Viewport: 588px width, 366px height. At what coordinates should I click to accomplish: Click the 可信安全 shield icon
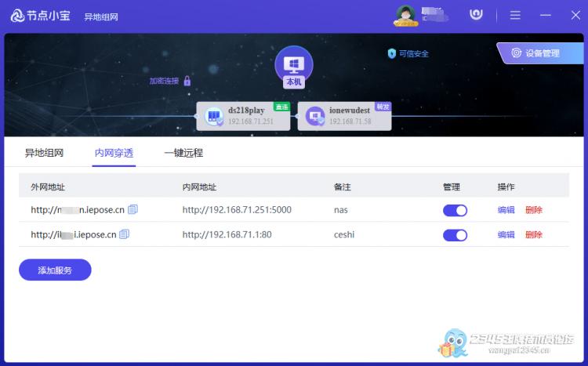click(391, 53)
